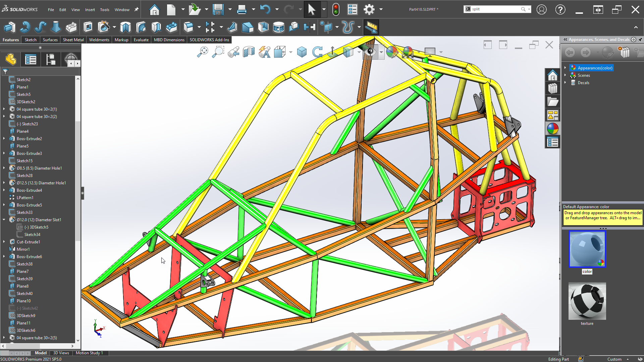Start the Linear Pattern tool

click(210, 27)
